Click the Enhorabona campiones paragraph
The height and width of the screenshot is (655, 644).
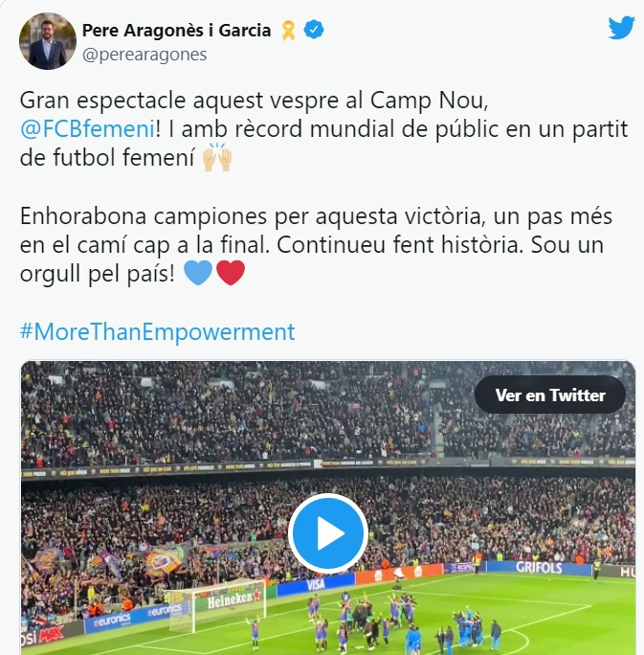click(x=316, y=245)
